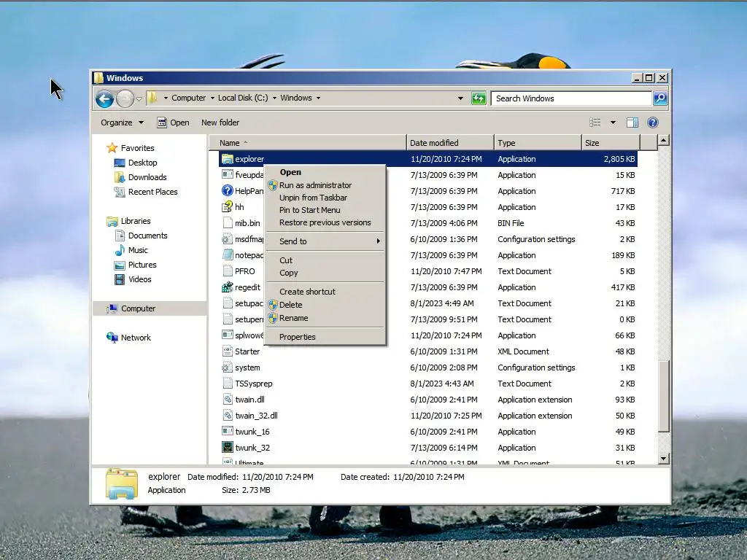Screen dimensions: 747x560
Task: Click the Open toolbar button
Action: pyautogui.click(x=173, y=122)
